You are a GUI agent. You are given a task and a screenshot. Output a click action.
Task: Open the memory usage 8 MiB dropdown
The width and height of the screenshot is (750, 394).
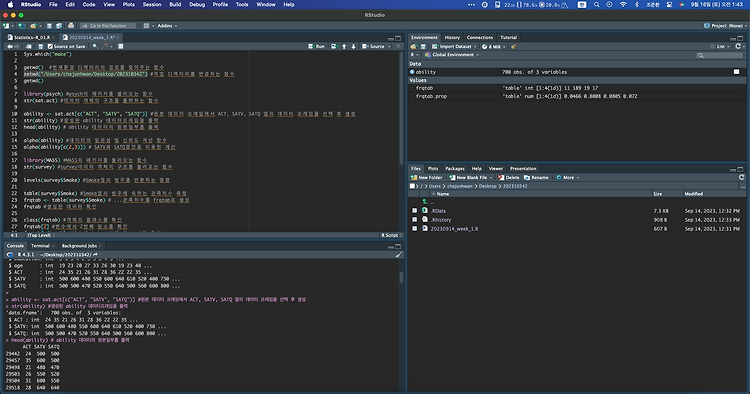click(x=494, y=46)
